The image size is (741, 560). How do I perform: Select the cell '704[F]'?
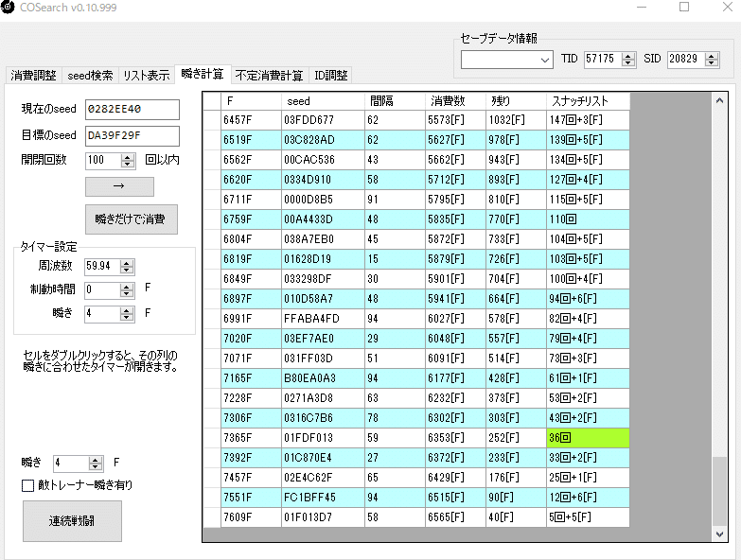coord(516,279)
